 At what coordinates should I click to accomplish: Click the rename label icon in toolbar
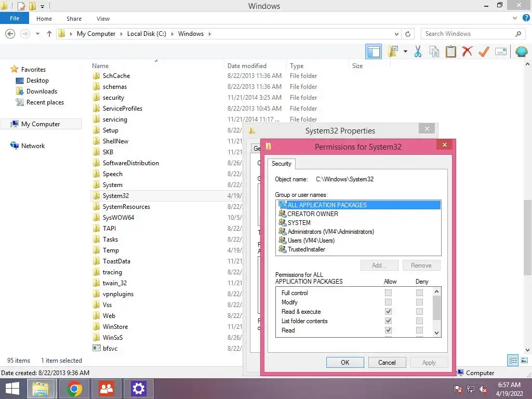501,51
